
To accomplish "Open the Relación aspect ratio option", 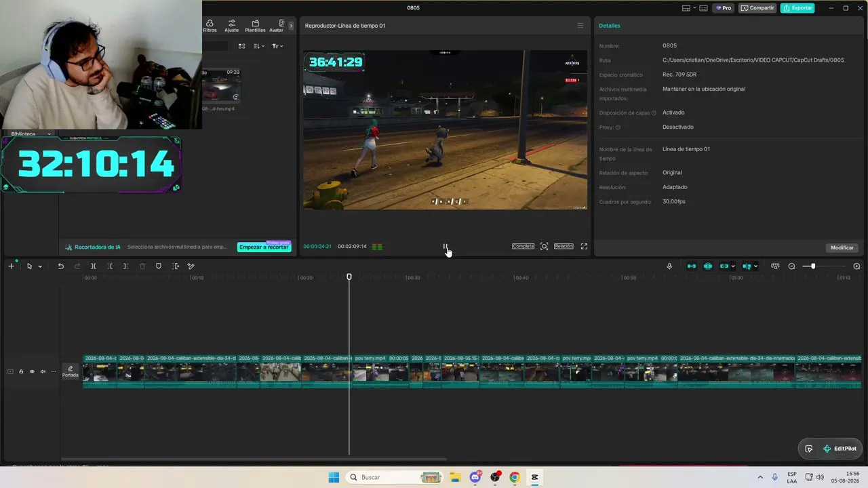I will (564, 246).
